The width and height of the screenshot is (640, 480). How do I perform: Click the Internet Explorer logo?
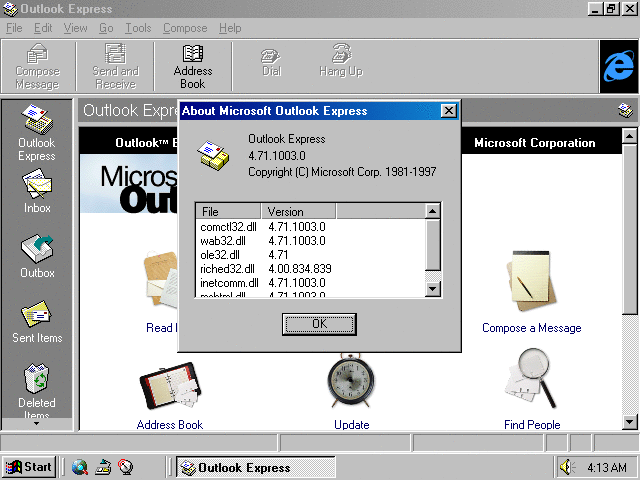point(619,67)
